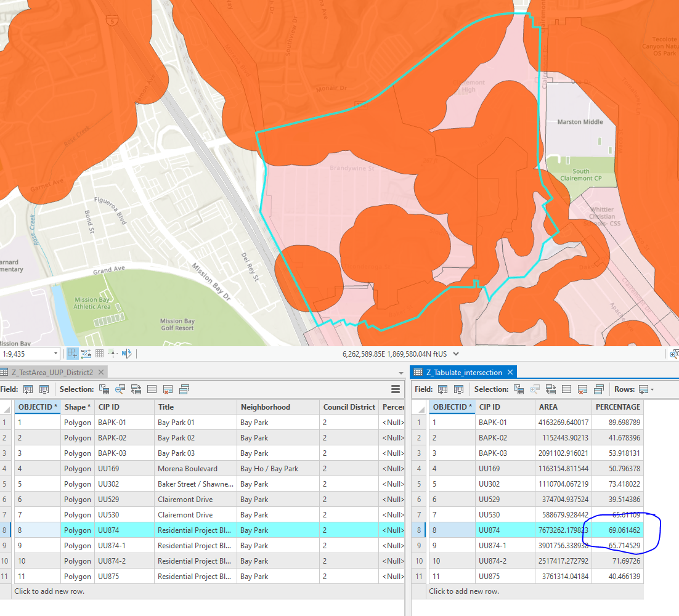The height and width of the screenshot is (616, 679).
Task: Delete selected rows in Z_Tabulate_intersection table
Action: tap(582, 389)
